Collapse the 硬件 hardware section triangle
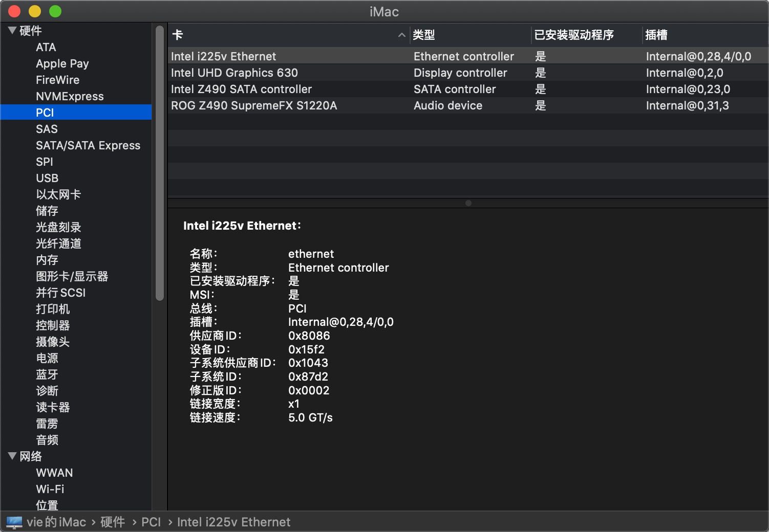769x532 pixels. pos(12,31)
